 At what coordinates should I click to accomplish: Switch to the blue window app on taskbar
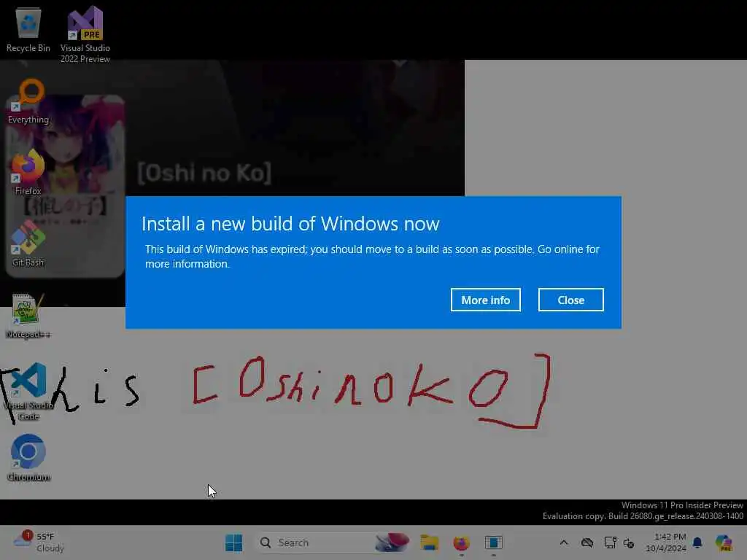click(494, 542)
